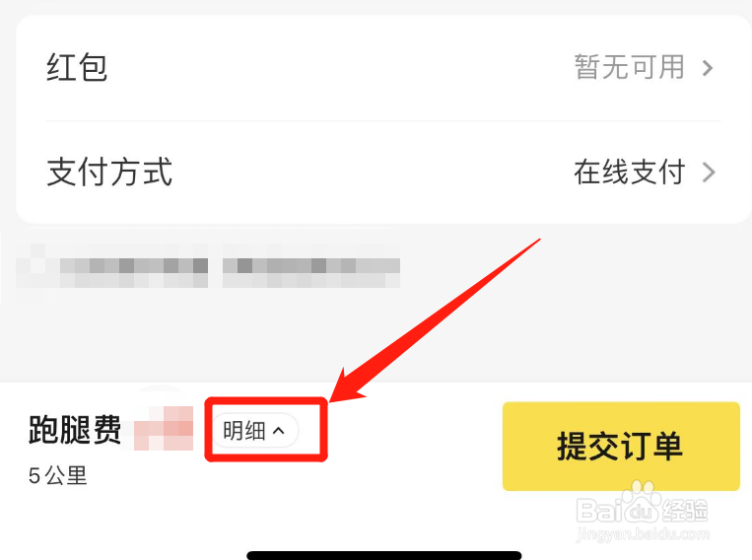The height and width of the screenshot is (560, 752).
Task: Tap the 明细 details pill button
Action: tap(255, 431)
